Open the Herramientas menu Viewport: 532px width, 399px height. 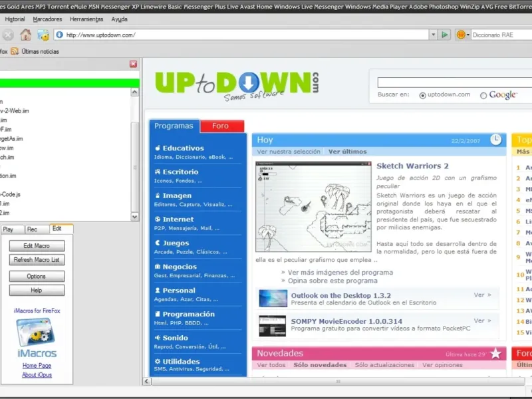pos(86,19)
